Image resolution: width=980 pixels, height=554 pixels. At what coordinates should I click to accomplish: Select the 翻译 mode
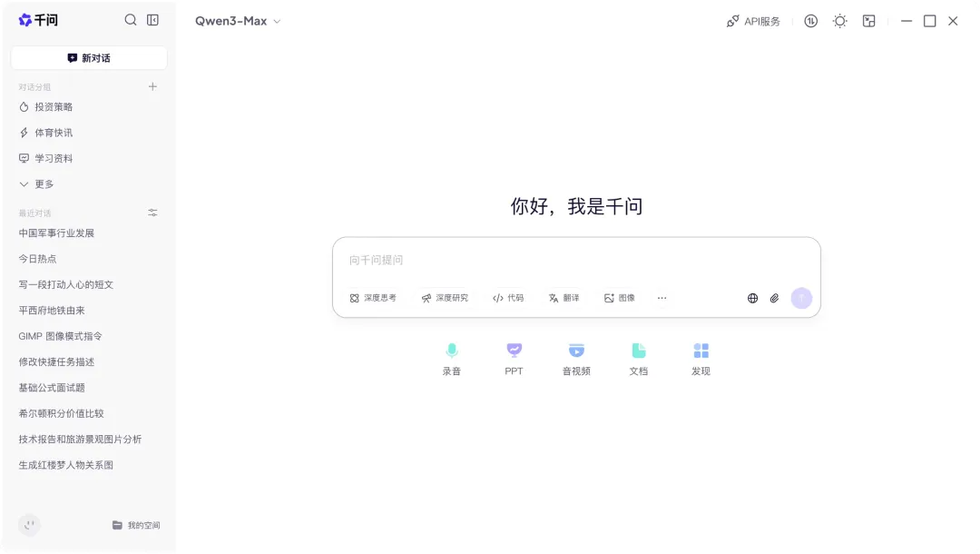tap(563, 298)
